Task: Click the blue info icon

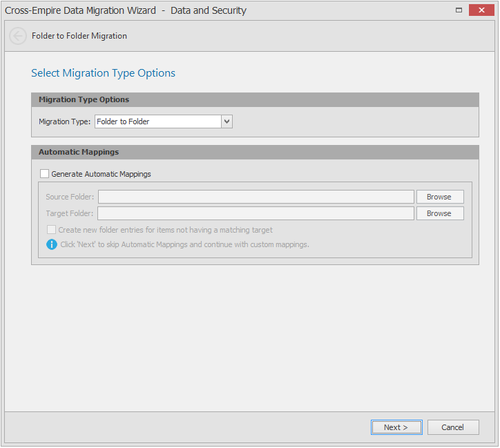Action: tap(52, 245)
